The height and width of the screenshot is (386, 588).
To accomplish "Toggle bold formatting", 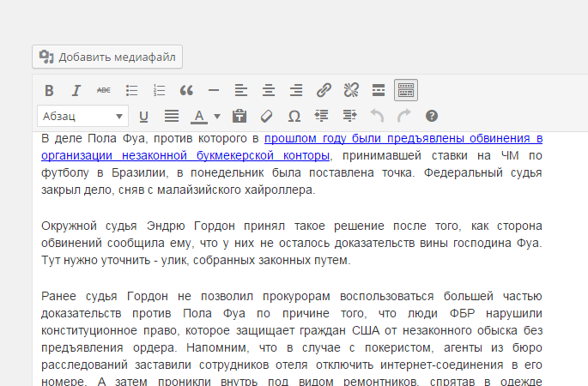I will [49, 90].
